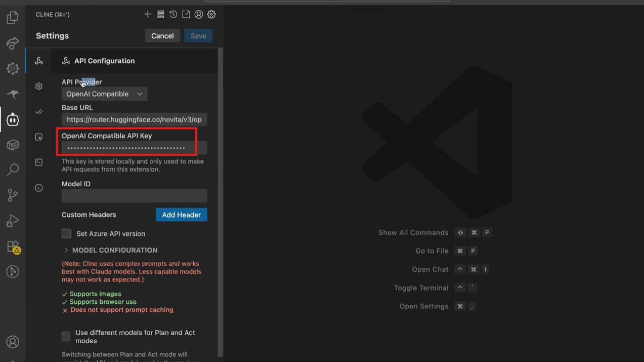Open Source Control in the activity bar
This screenshot has height=362, width=644.
pos(13,195)
